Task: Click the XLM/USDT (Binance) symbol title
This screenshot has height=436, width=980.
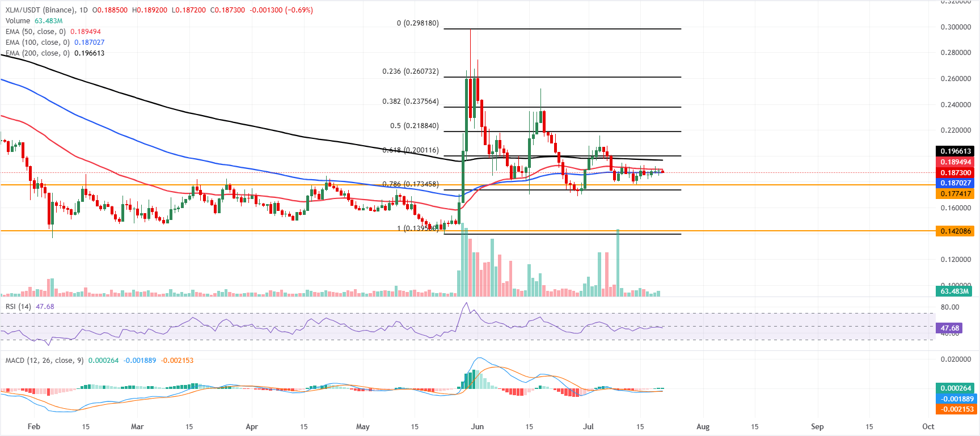Action: click(x=40, y=10)
